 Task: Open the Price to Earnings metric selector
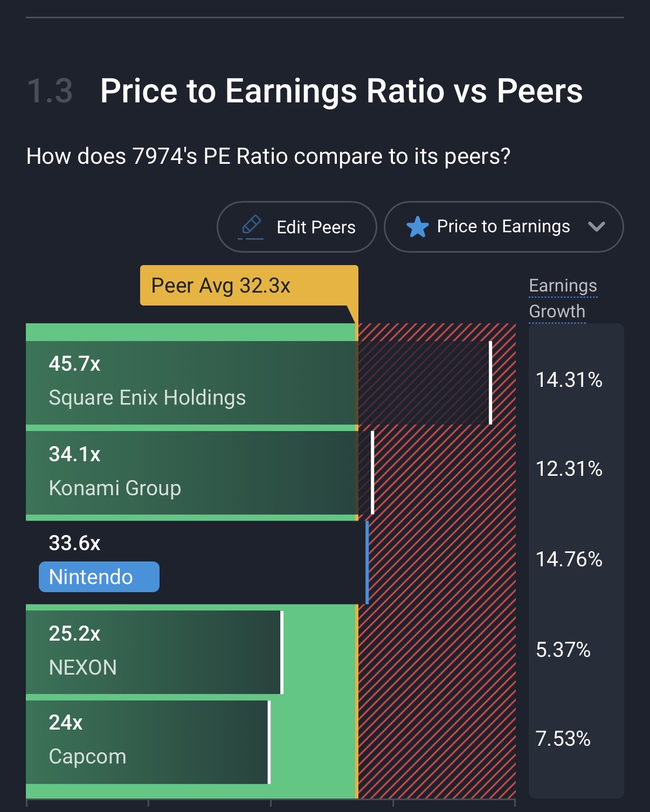[503, 227]
